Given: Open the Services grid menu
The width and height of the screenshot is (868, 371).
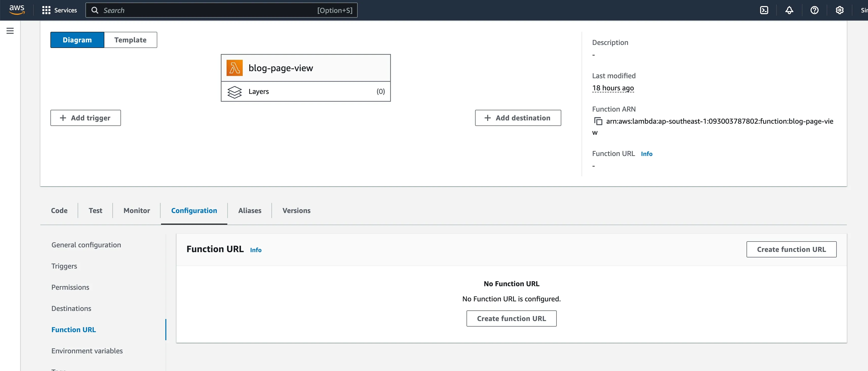Looking at the screenshot, I should click(59, 10).
